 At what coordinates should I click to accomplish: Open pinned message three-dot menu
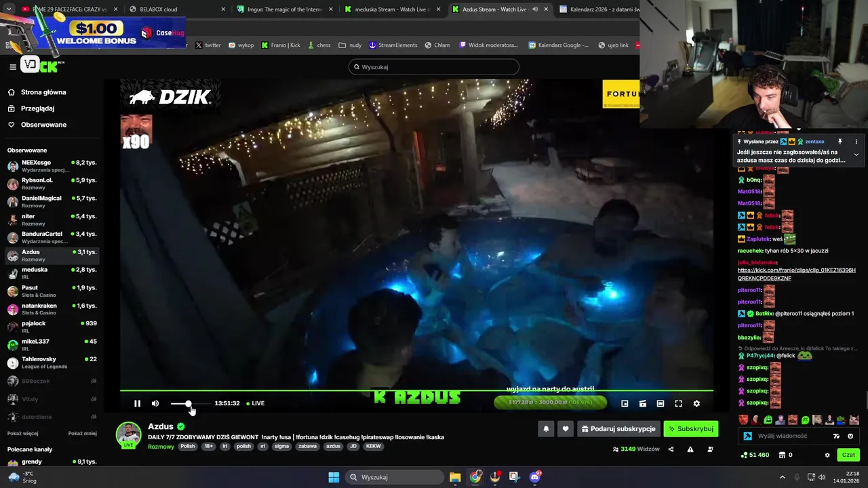pos(856,142)
